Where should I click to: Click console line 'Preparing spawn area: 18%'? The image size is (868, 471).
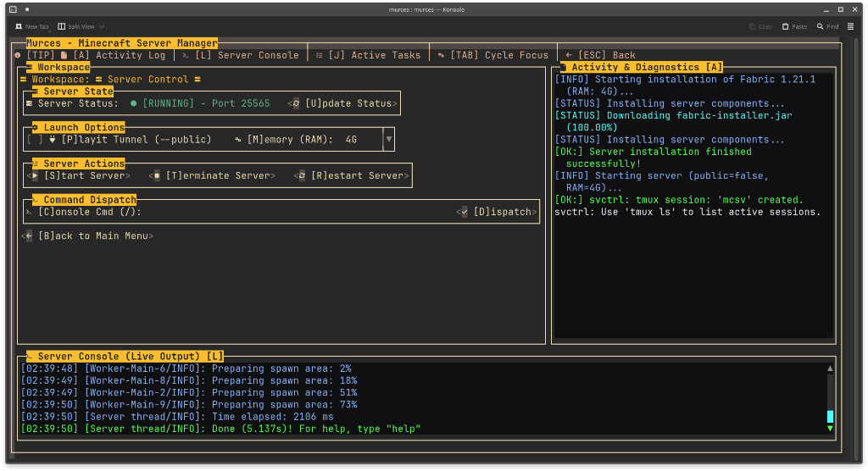[189, 381]
